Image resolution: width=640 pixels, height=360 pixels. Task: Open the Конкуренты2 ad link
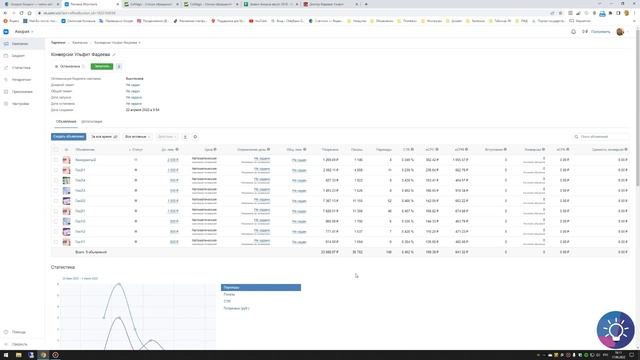pos(85,160)
